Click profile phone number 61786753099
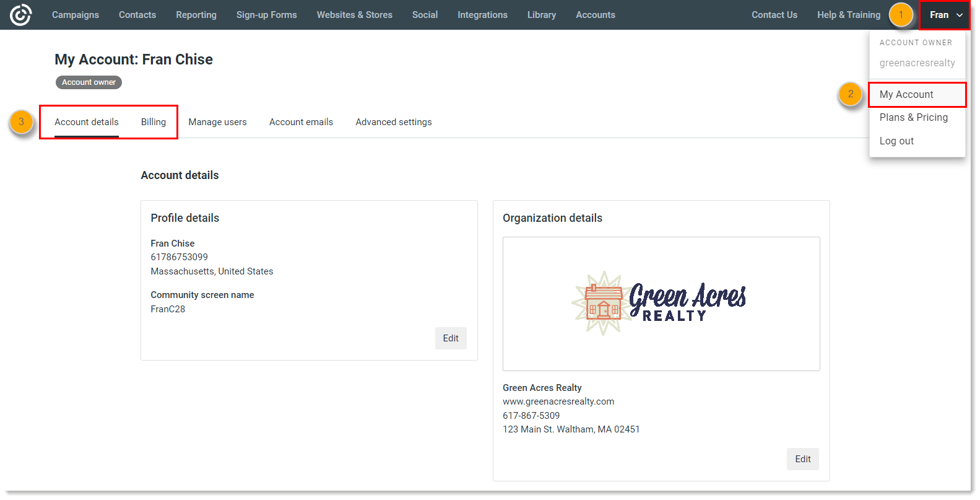This screenshot has width=980, height=500. (x=180, y=257)
